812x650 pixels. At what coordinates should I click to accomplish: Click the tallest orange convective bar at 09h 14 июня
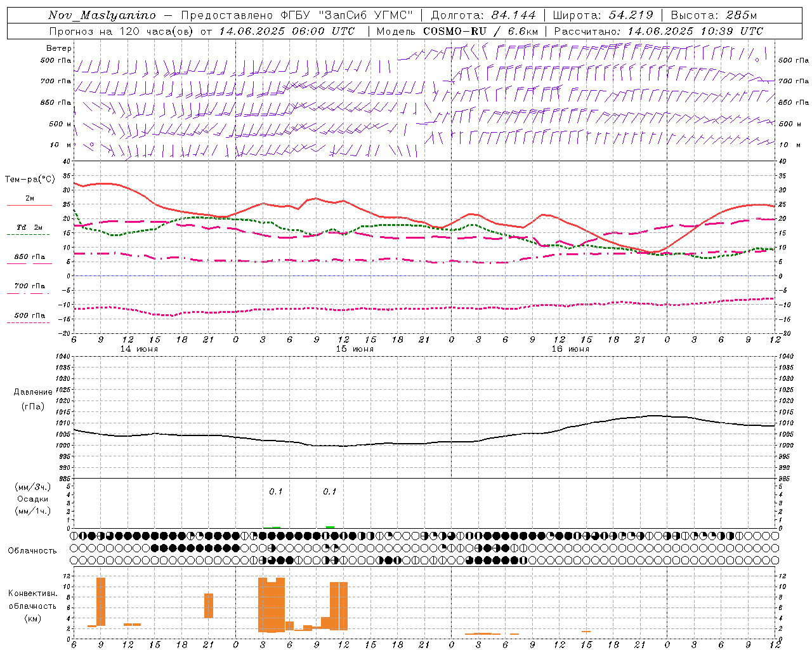101,602
